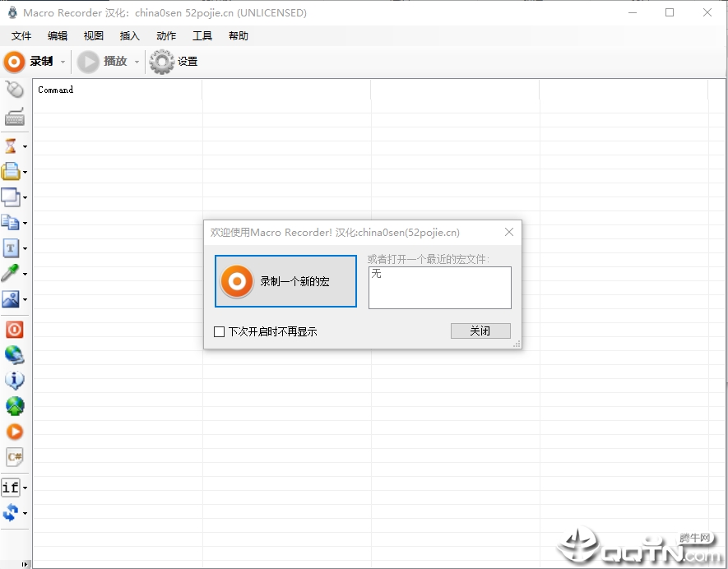Expand the 'if' icon dropdown arrow
This screenshot has height=569, width=728.
pyautogui.click(x=25, y=488)
